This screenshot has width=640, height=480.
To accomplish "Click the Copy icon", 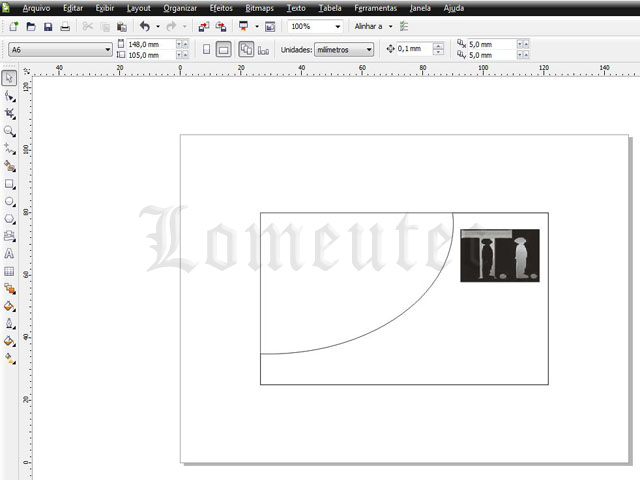I will pos(105,27).
